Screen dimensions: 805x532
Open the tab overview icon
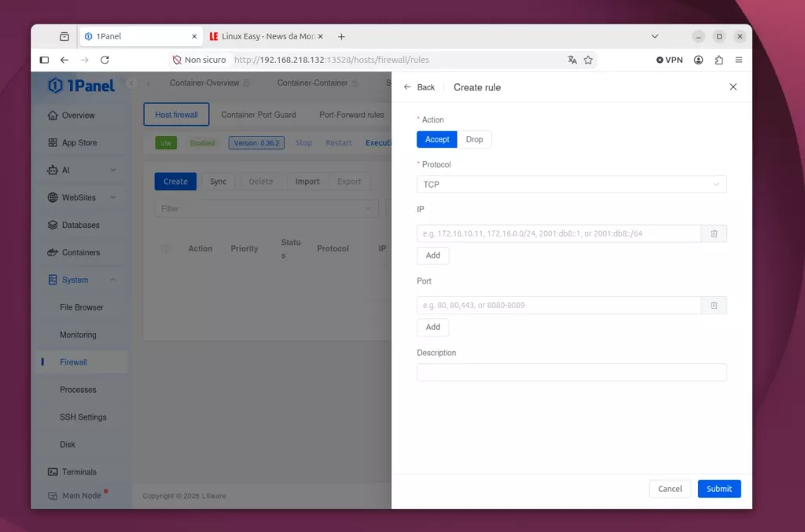point(64,36)
